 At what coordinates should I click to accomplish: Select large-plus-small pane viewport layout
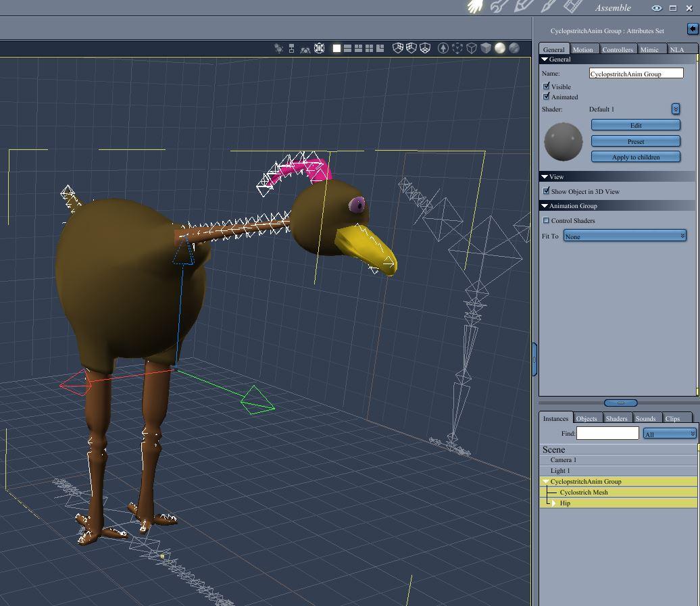pyautogui.click(x=380, y=48)
